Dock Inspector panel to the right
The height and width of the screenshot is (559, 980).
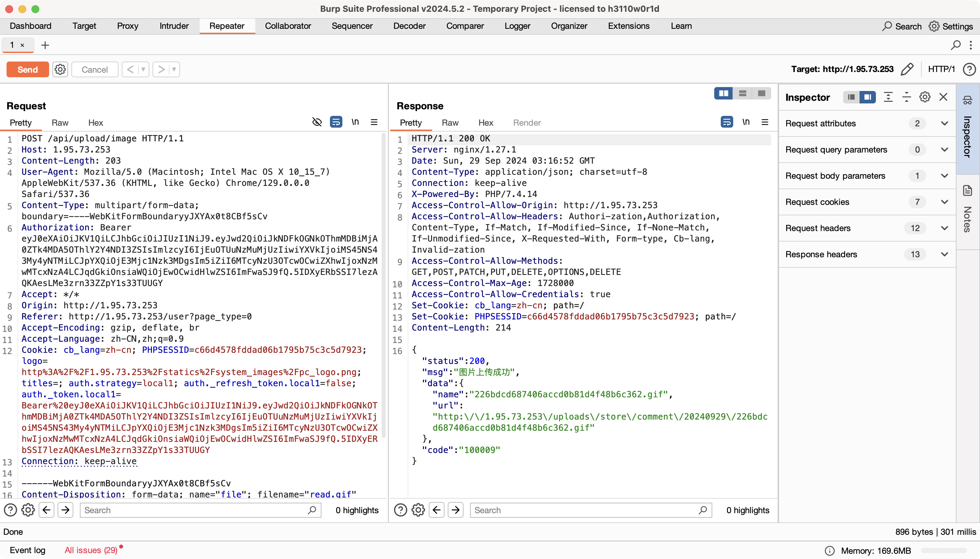867,97
